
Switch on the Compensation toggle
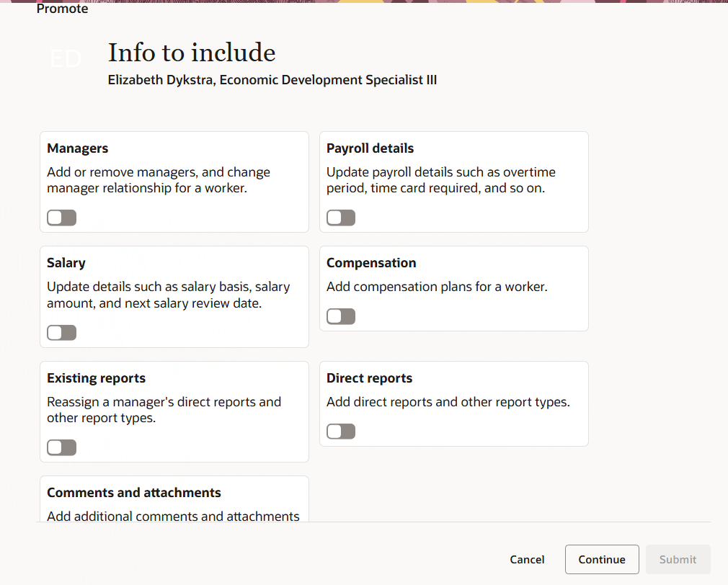click(341, 316)
